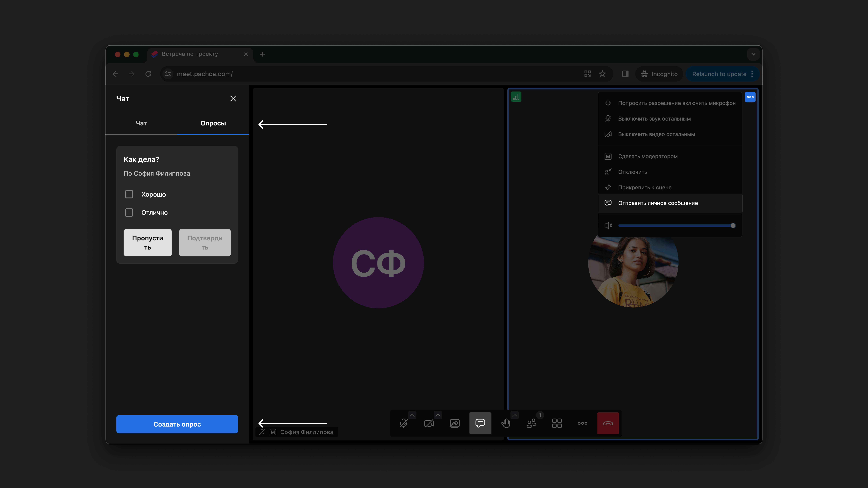Expand the raise hand reactions chevron
Screen dimensions: 868x488
(x=515, y=415)
